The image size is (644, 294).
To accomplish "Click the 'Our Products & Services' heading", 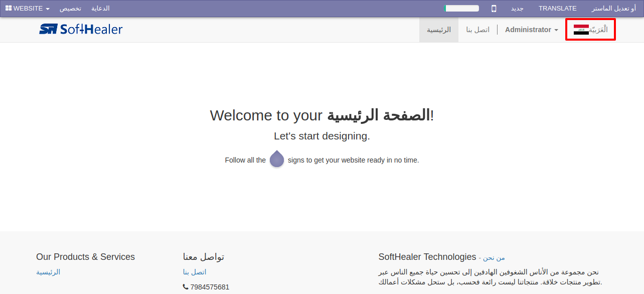I will [85, 257].
